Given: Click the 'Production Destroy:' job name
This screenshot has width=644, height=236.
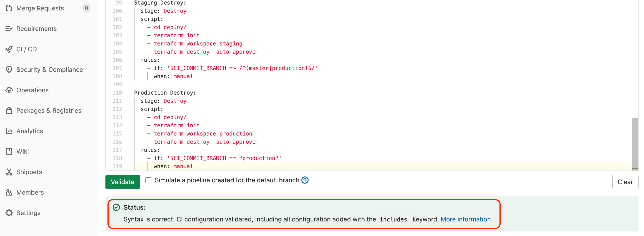Looking at the screenshot, I should (x=165, y=93).
